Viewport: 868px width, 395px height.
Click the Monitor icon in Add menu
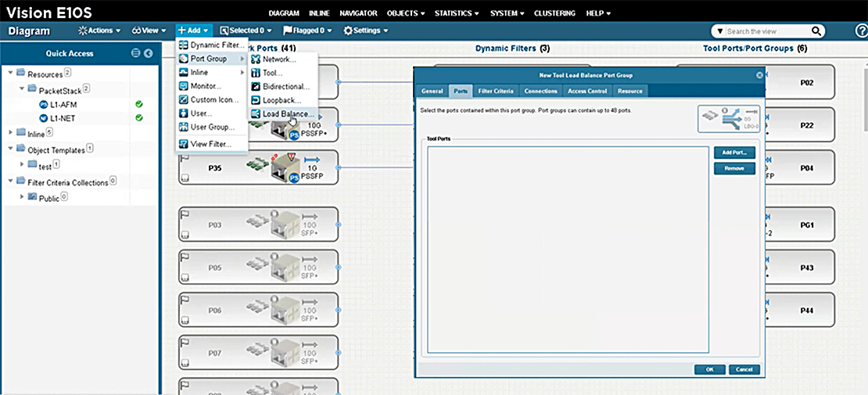pos(183,86)
